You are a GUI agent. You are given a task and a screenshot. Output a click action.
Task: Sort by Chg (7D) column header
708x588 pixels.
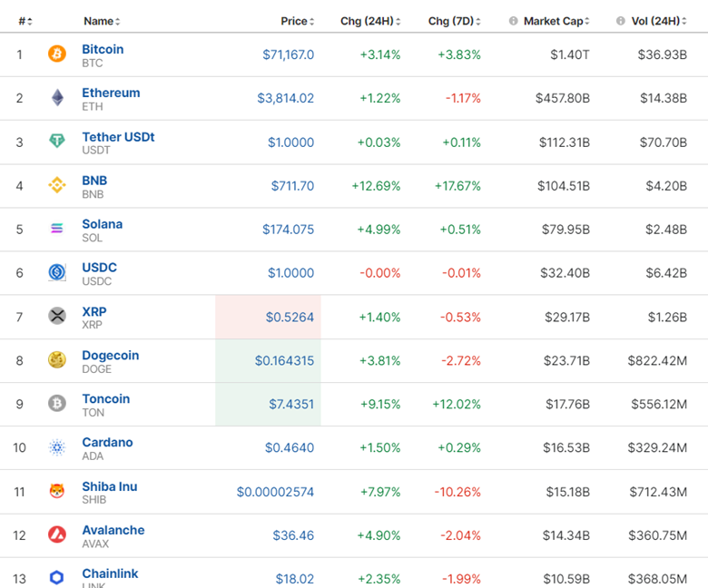tap(454, 21)
